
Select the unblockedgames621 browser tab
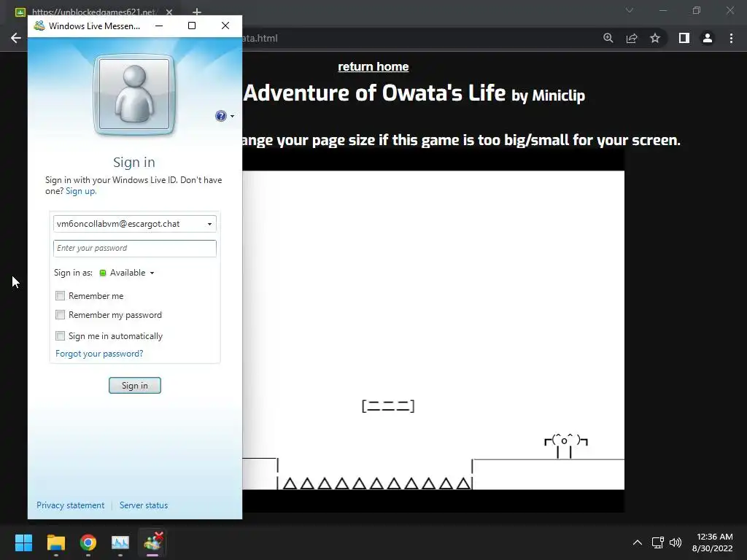point(93,12)
